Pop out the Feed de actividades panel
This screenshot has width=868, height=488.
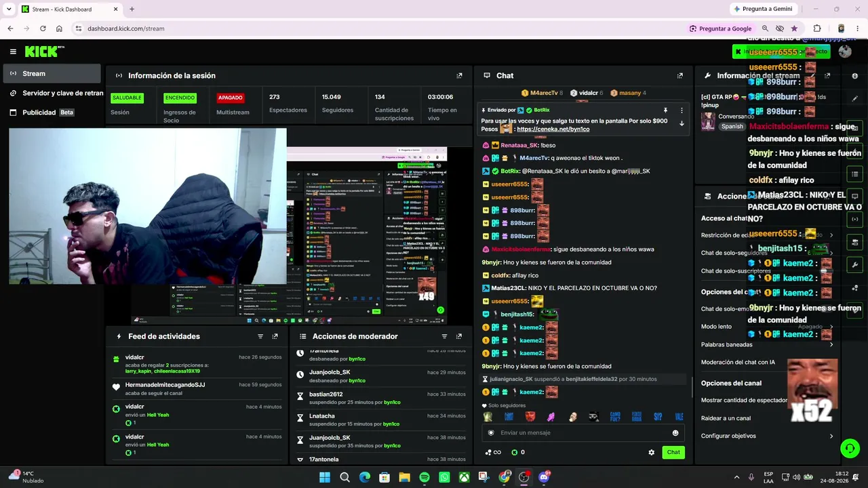275,336
